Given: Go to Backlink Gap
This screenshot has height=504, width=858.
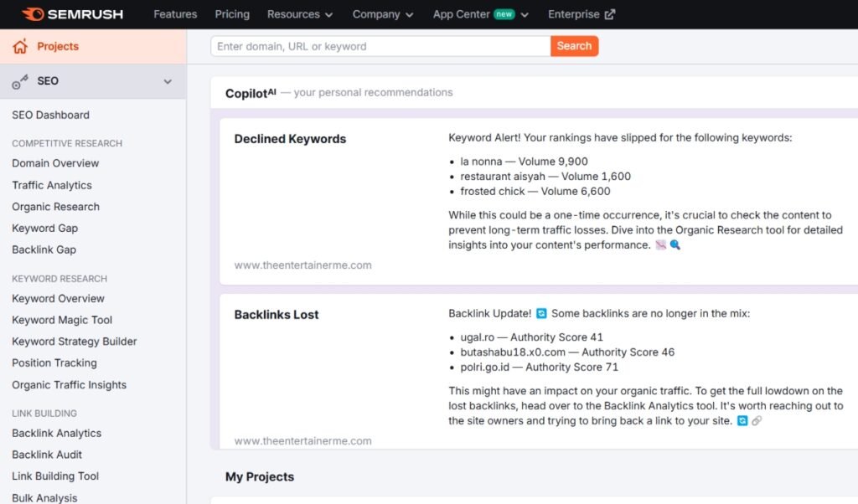Looking at the screenshot, I should point(44,249).
